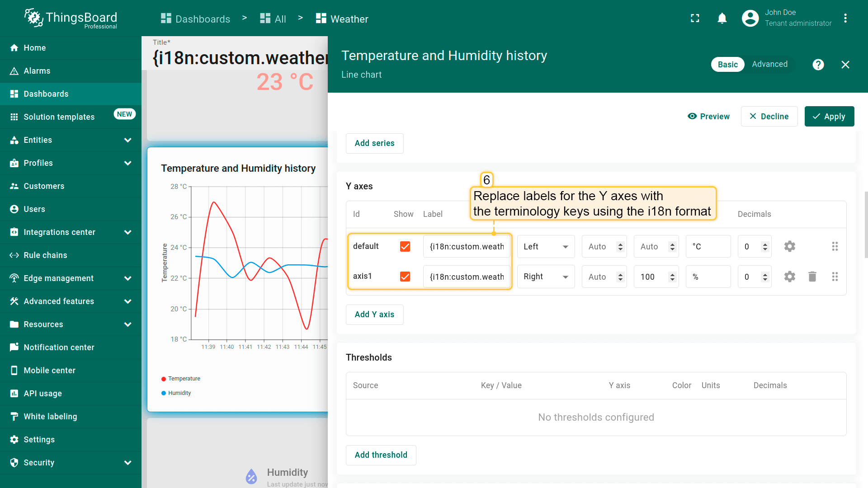This screenshot has width=868, height=488.
Task: Open the Right position dropdown
Action: tap(546, 277)
